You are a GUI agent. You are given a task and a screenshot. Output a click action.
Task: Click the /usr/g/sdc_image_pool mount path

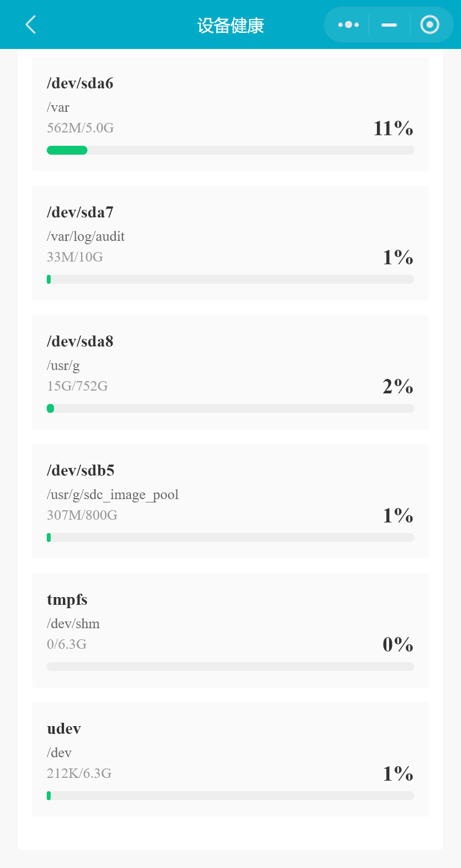tap(113, 495)
